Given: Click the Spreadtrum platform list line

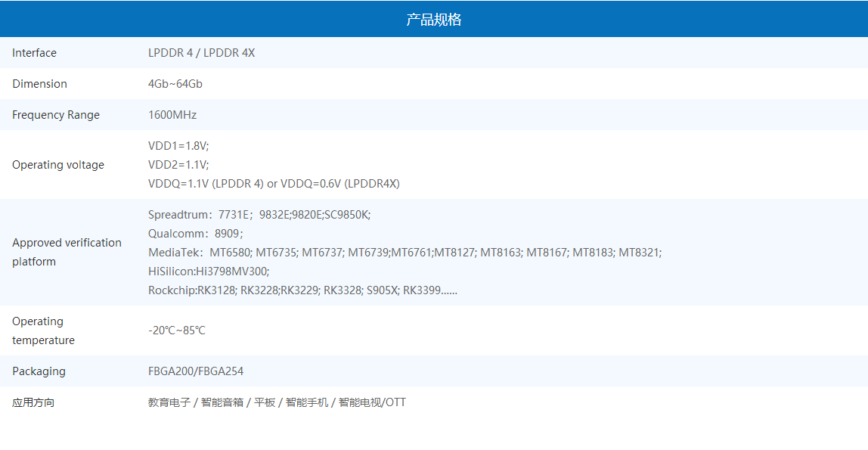Looking at the screenshot, I should tap(259, 215).
